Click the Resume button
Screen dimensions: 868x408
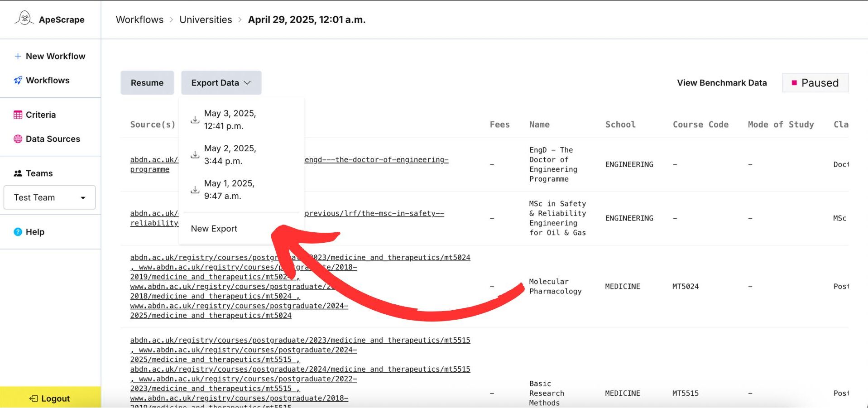tap(147, 83)
